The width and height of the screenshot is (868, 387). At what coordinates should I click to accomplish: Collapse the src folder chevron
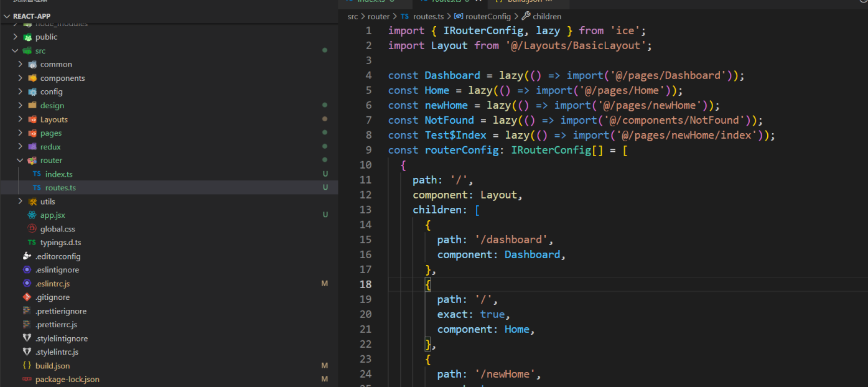[16, 51]
